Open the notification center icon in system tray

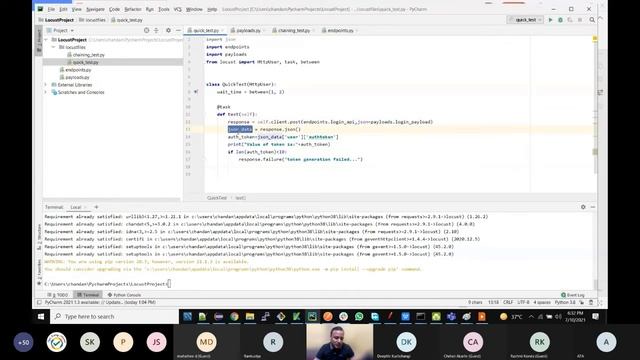click(596, 316)
